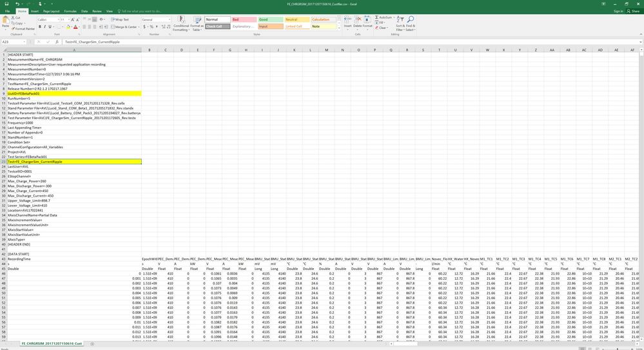Open the Fill dropdown in Editing group

click(x=380, y=23)
